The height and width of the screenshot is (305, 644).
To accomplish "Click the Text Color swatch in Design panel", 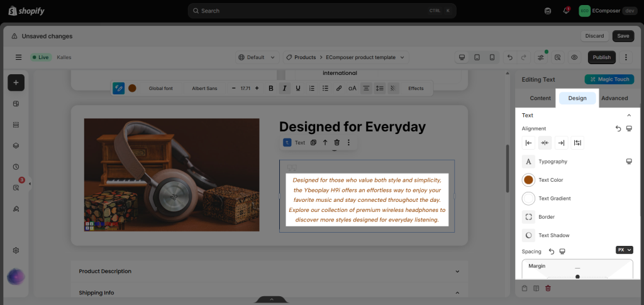I will (528, 180).
